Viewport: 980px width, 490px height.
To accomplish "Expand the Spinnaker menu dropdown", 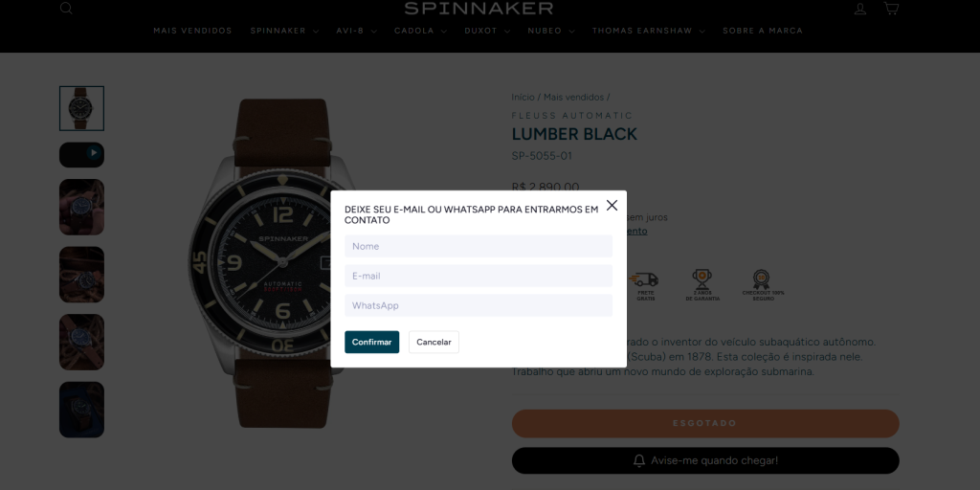I will tap(284, 31).
